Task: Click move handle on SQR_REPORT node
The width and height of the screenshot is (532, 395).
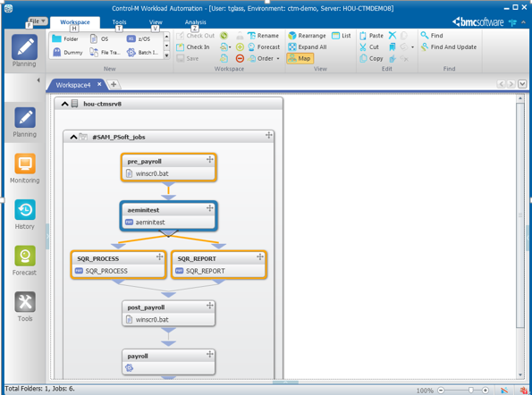Action: point(260,256)
